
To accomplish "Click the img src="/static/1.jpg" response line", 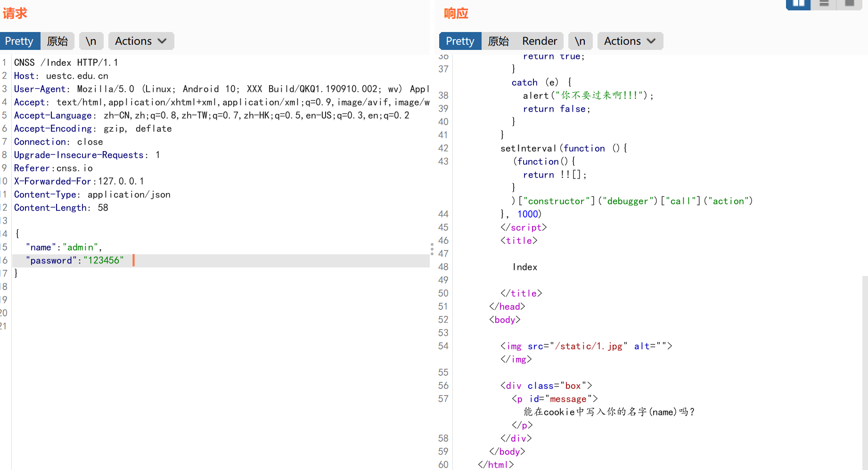I will tap(586, 346).
